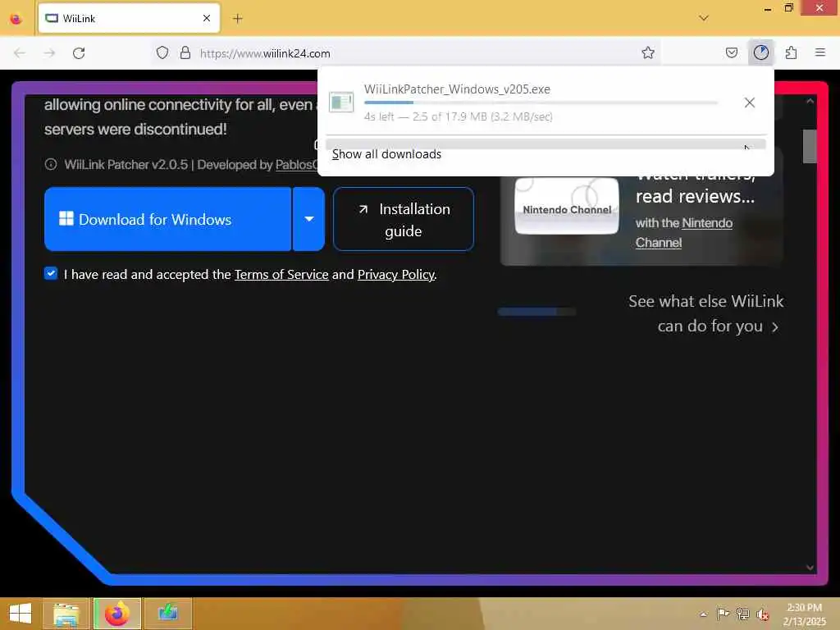Screen dimensions: 840x630
Task: Click the Action Center flag icon
Action: point(723,614)
